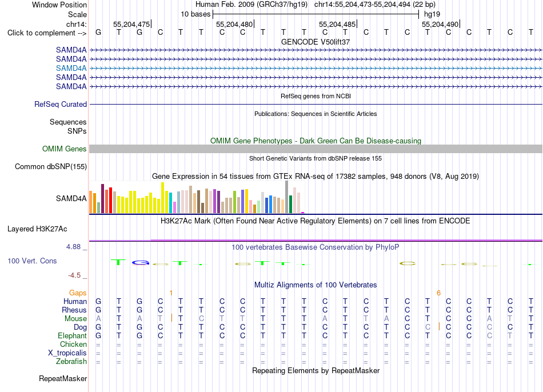Click the orange Gaps number 1 marker
Image resolution: width=543 pixels, height=392 pixels.
point(171,293)
